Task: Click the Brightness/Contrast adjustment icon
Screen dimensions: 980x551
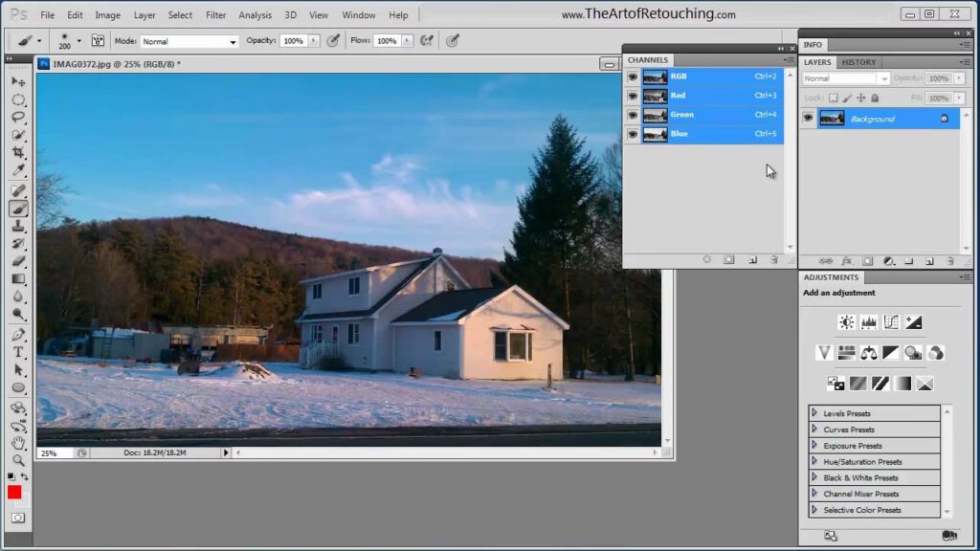Action: click(x=846, y=322)
